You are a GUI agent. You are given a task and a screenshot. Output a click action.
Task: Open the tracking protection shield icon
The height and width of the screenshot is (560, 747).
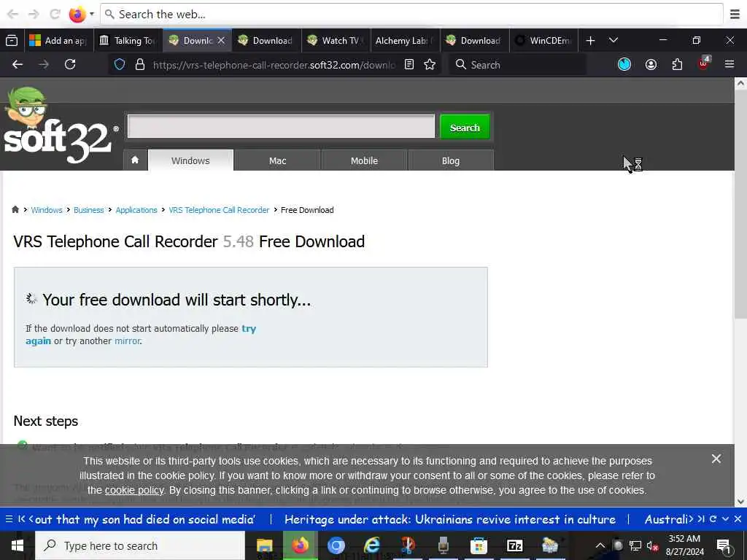coord(120,65)
